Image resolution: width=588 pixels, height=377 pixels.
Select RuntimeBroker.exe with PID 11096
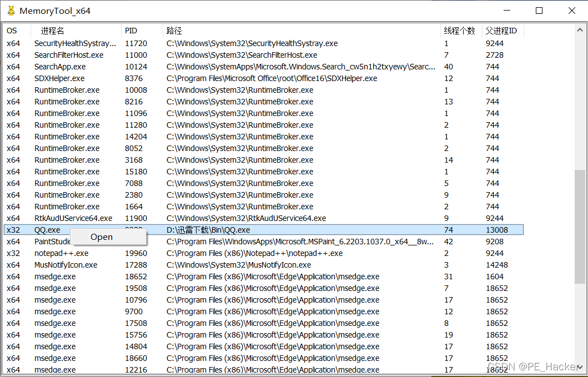point(264,113)
